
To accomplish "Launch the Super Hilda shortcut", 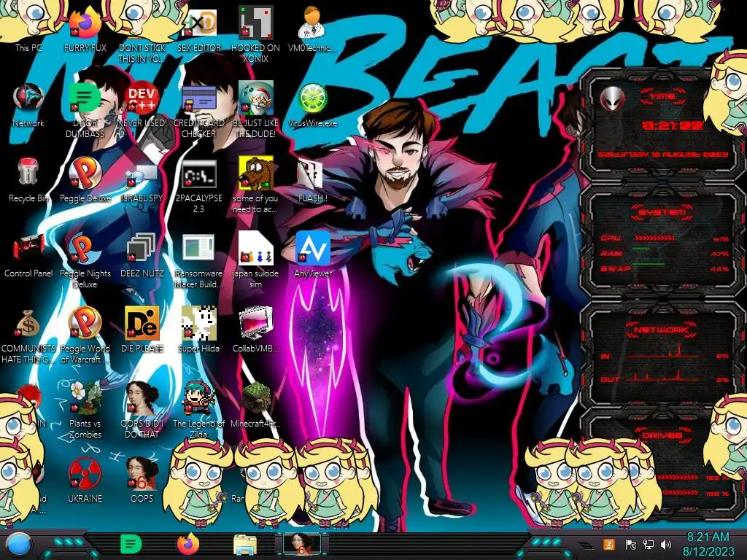I will coord(198,330).
